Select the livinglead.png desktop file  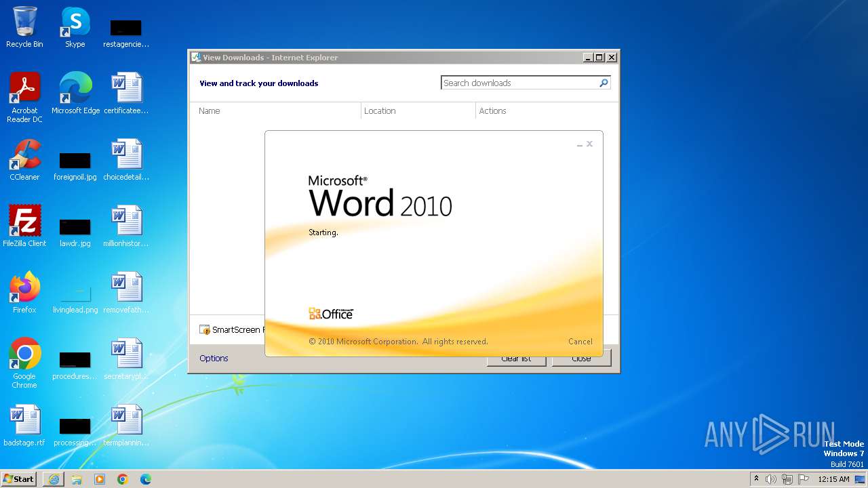[75, 300]
